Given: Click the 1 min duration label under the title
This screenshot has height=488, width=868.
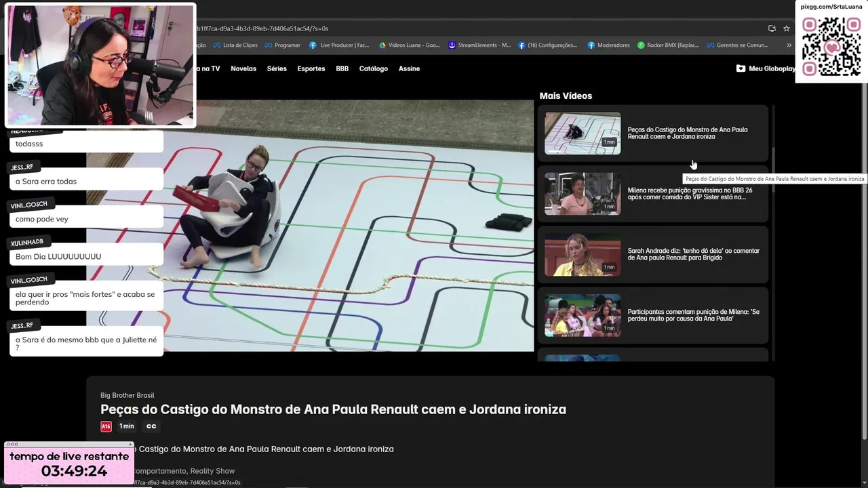Looking at the screenshot, I should click(x=127, y=426).
